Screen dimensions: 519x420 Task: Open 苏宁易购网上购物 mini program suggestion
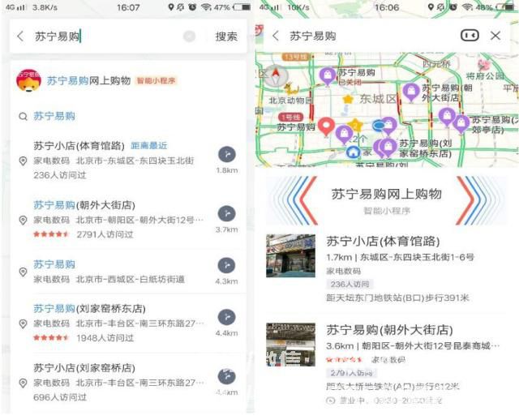click(x=128, y=80)
